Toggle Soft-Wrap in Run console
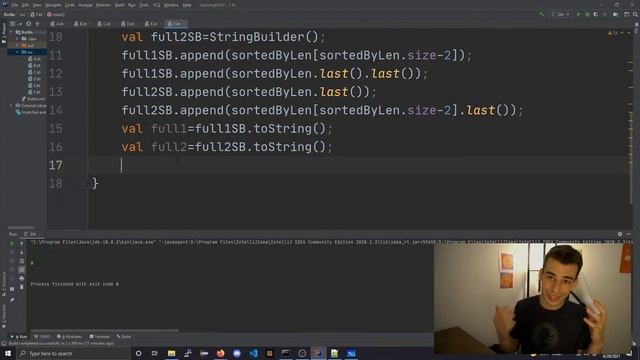Viewport: 640px width, 360px height. [x=22, y=261]
